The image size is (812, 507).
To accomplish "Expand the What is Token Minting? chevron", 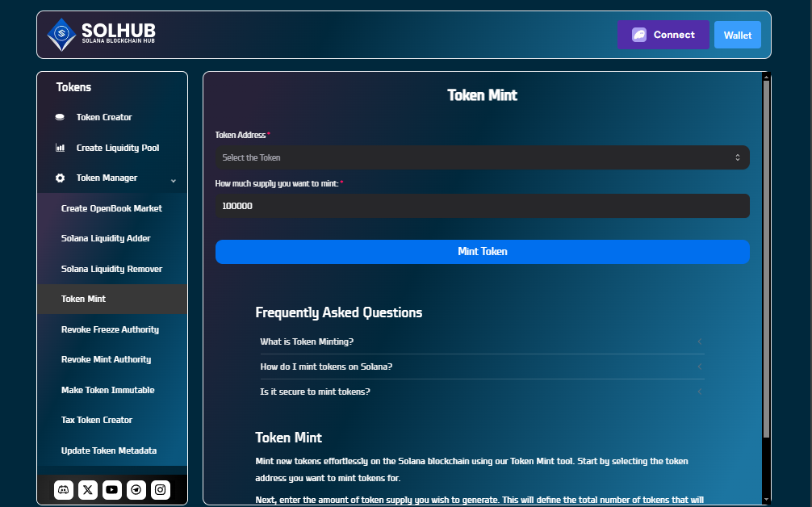I will [700, 341].
